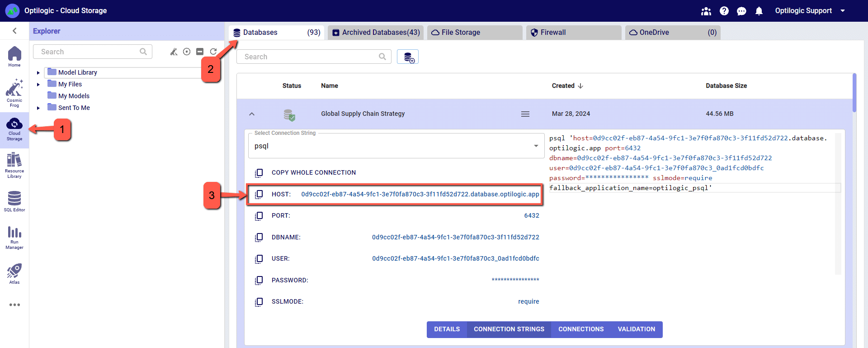Select the CONNECTION STRINGS tab
Viewport: 868px width, 348px height.
509,329
